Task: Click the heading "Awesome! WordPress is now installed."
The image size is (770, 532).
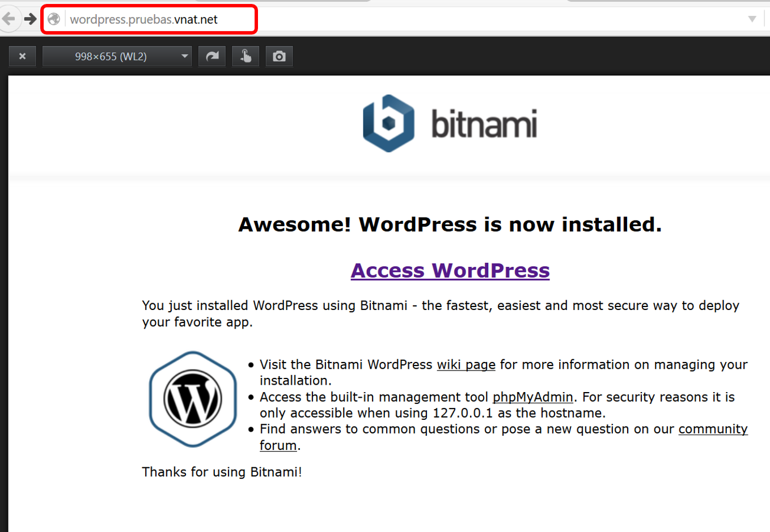Action: tap(450, 225)
